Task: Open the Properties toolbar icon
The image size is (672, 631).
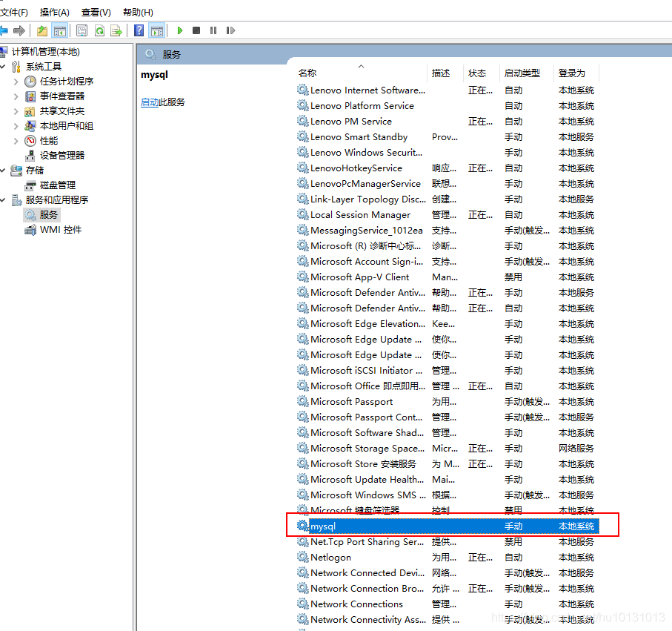Action: pyautogui.click(x=81, y=30)
